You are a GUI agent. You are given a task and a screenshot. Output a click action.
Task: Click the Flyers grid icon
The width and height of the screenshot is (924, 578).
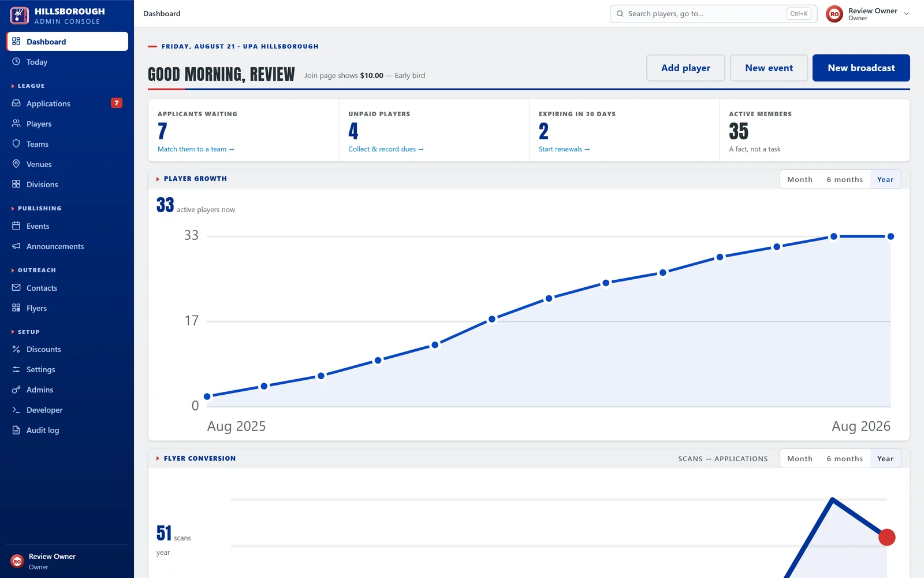[16, 308]
